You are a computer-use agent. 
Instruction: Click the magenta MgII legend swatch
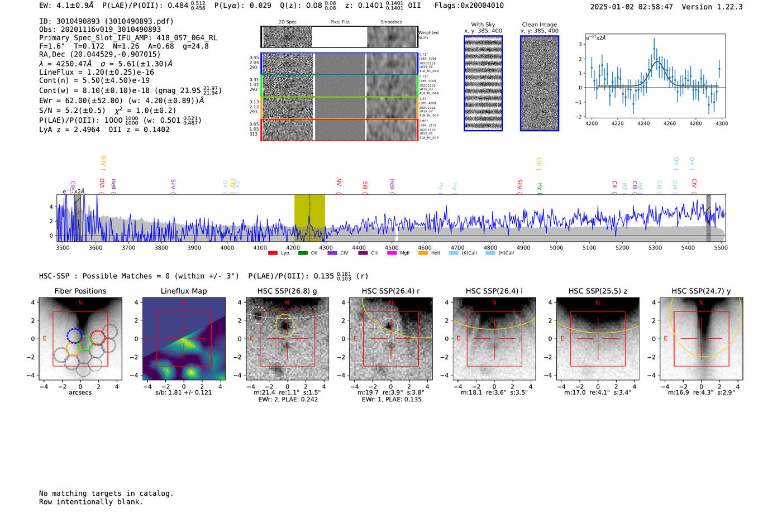392,253
